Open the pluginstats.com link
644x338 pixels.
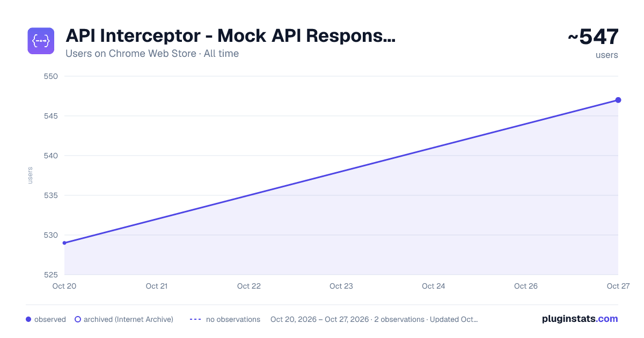click(580, 319)
